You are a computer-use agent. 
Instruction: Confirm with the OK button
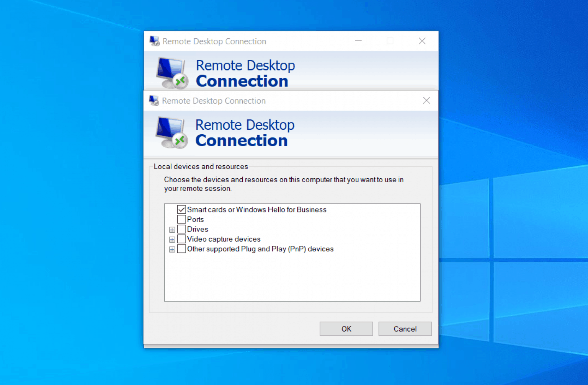point(346,329)
